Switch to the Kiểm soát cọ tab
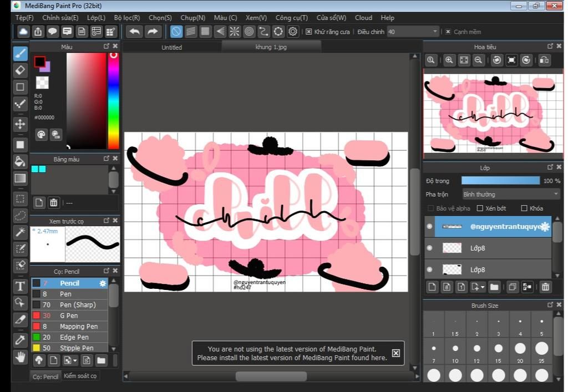 (80, 376)
